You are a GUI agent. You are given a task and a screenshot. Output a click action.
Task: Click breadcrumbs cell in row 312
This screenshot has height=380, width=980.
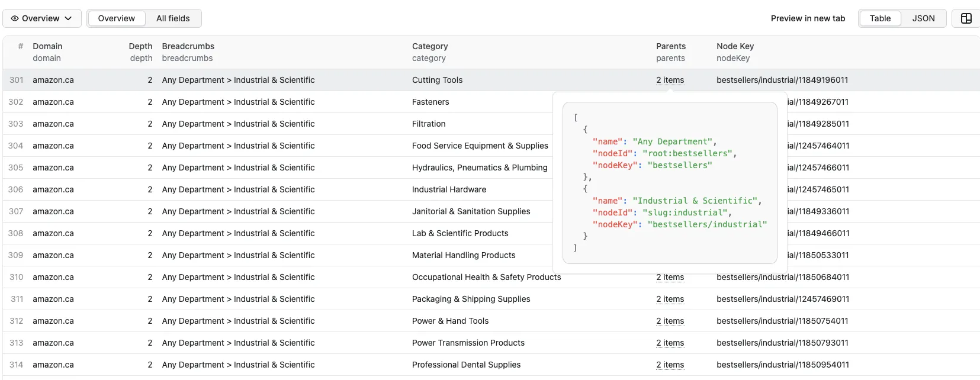tap(238, 321)
